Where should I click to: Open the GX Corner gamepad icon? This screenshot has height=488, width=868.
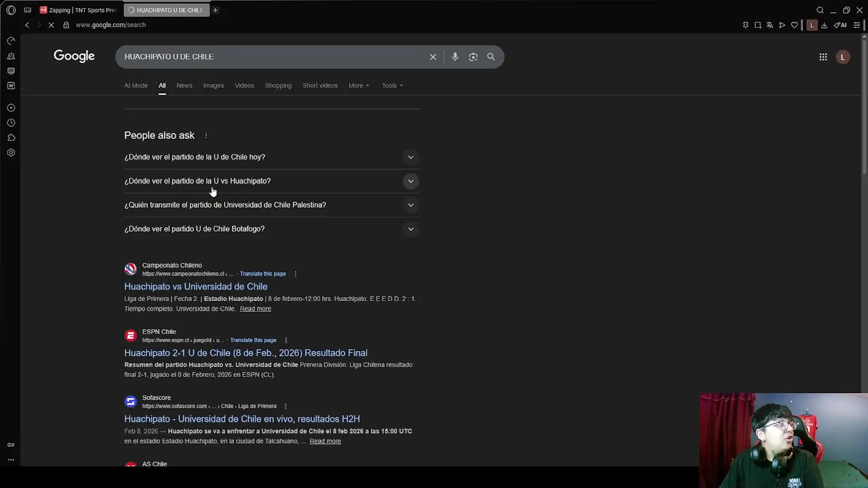click(27, 10)
